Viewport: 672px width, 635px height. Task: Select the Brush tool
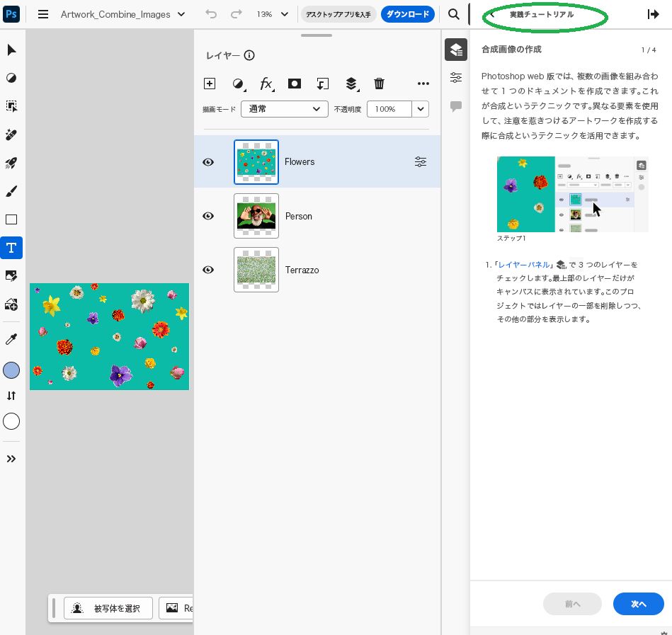[11, 191]
